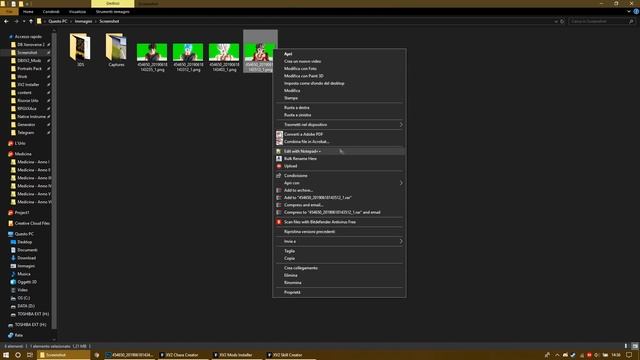Open 'Rete' in the sidebar
The width and height of the screenshot is (640, 360).
click(x=18, y=335)
